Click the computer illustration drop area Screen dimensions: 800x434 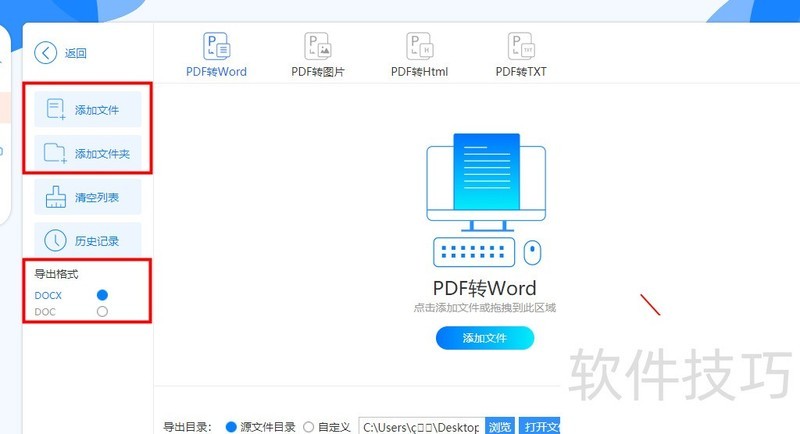[x=486, y=200]
